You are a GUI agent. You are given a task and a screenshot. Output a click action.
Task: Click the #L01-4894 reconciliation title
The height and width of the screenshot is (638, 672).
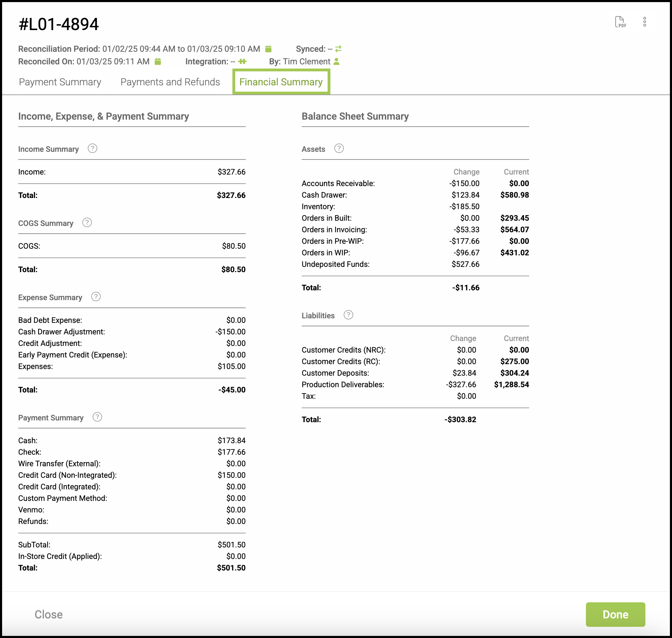(x=58, y=24)
